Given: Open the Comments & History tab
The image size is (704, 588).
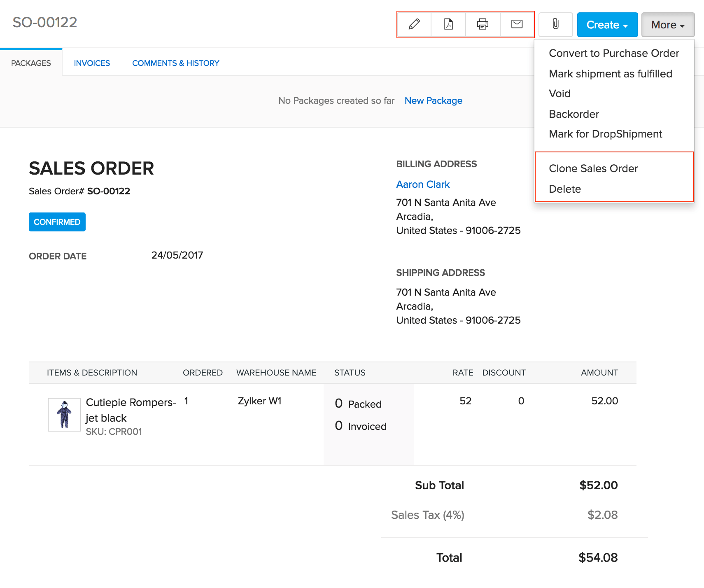Looking at the screenshot, I should (x=175, y=63).
